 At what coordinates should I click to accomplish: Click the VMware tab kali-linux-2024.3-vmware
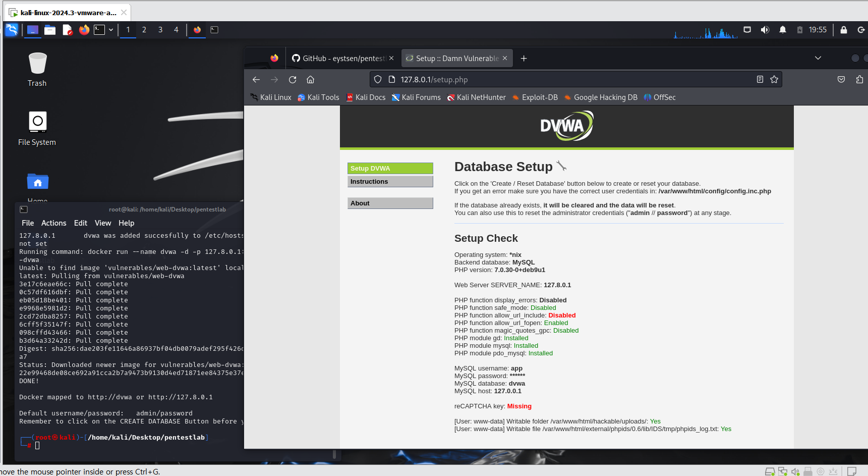(x=68, y=13)
